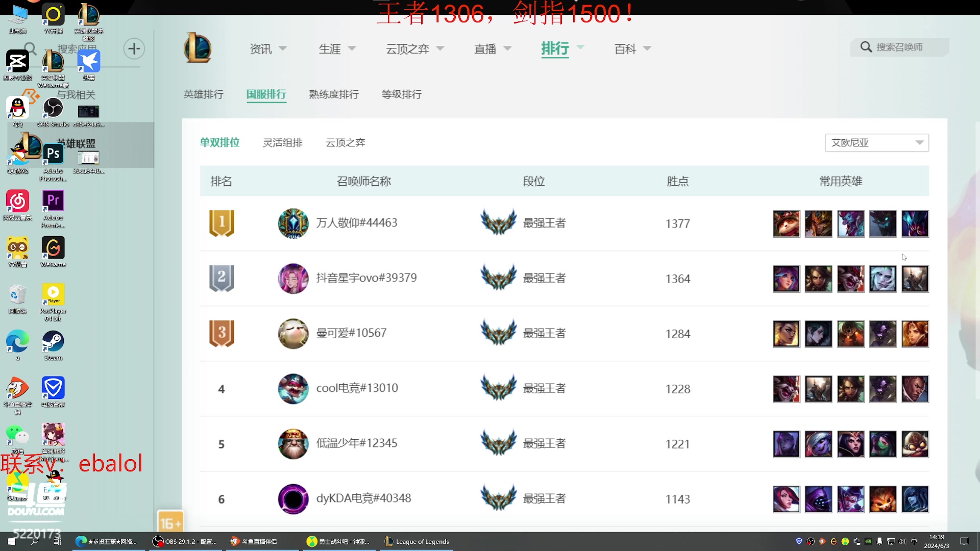Viewport: 980px width, 551px height.
Task: Click rank 3 bronze badge icon
Action: (x=222, y=334)
